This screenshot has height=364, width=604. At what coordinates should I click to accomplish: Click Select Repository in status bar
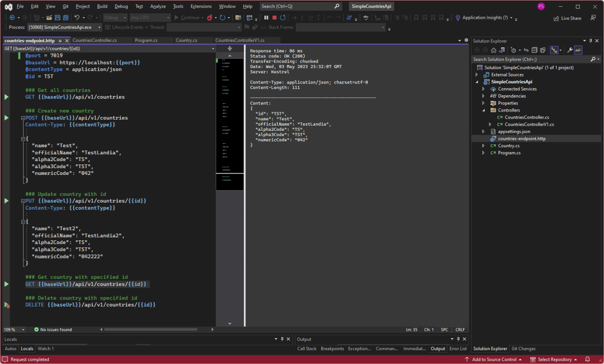pos(554,359)
